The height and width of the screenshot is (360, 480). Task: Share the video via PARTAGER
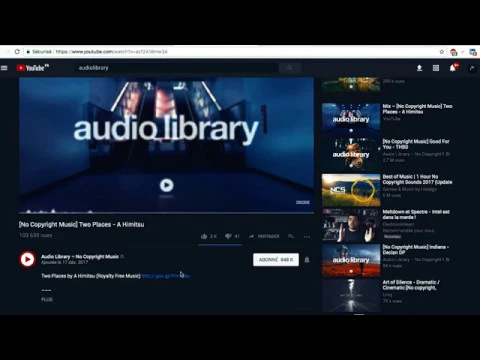(264, 236)
